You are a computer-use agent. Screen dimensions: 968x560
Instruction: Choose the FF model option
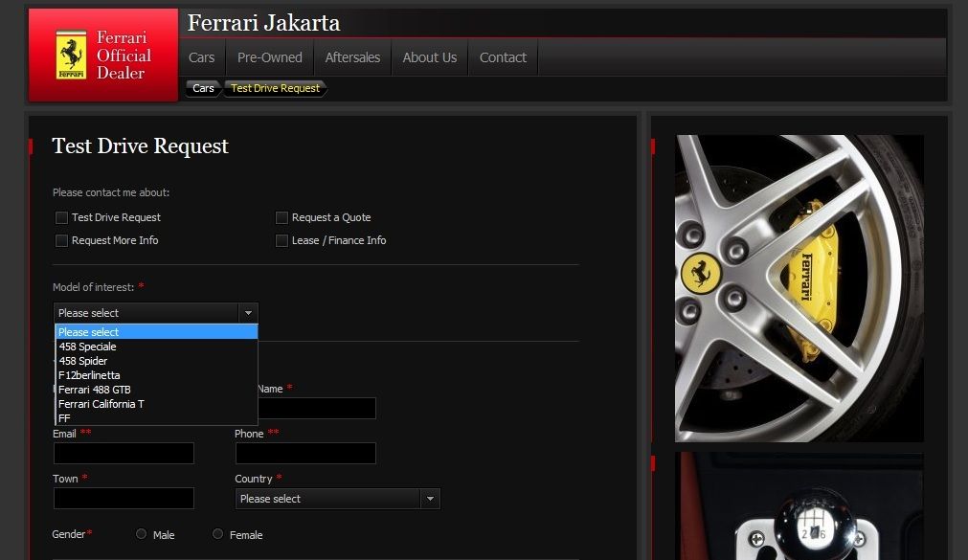156,418
